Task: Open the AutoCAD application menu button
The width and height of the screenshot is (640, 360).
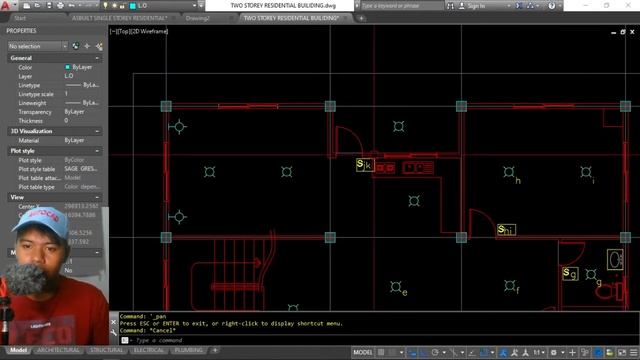Action: (6, 5)
